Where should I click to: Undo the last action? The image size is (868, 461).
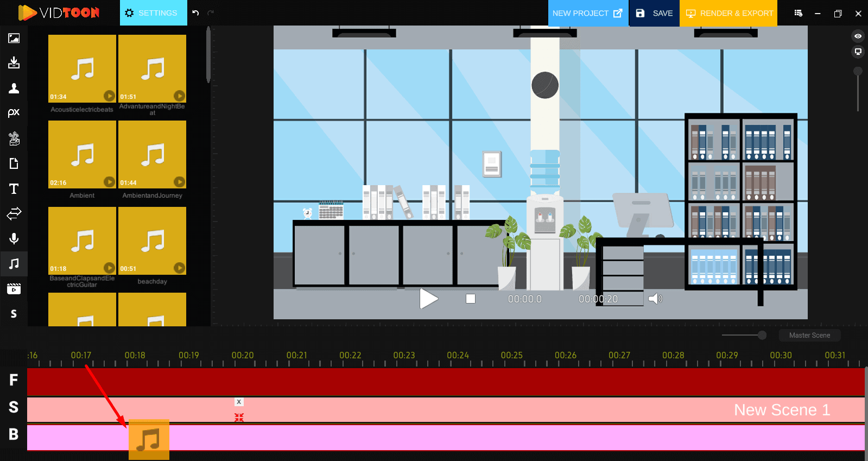pyautogui.click(x=195, y=13)
